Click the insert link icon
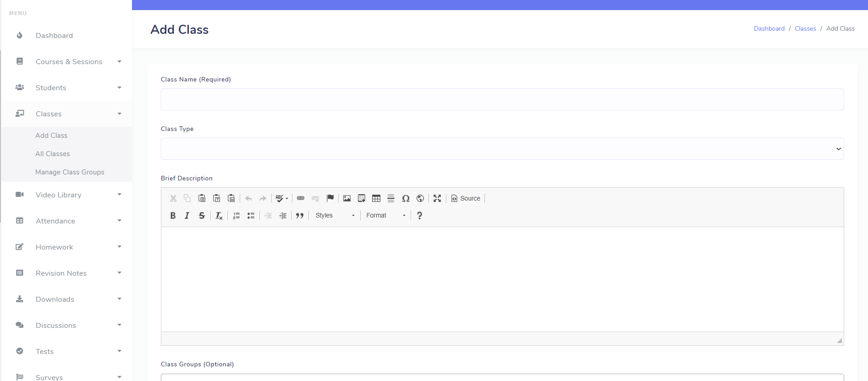 tap(301, 198)
